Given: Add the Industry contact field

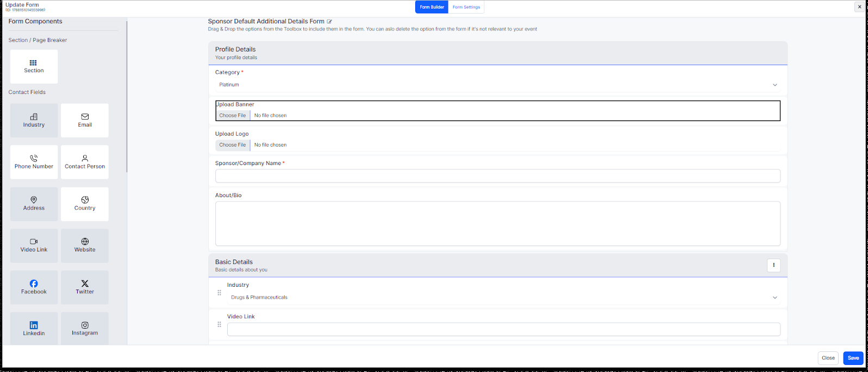Looking at the screenshot, I should click(34, 121).
